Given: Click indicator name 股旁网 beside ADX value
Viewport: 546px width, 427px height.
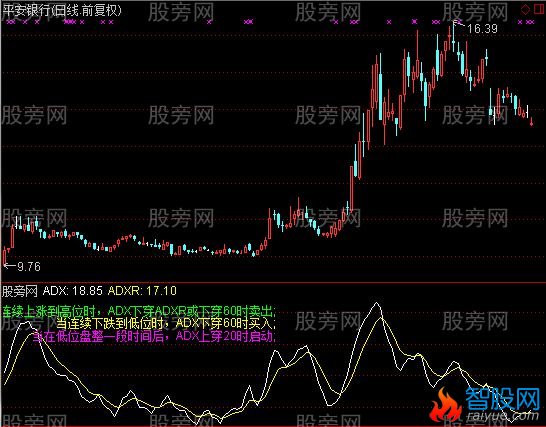Looking at the screenshot, I should (x=20, y=291).
